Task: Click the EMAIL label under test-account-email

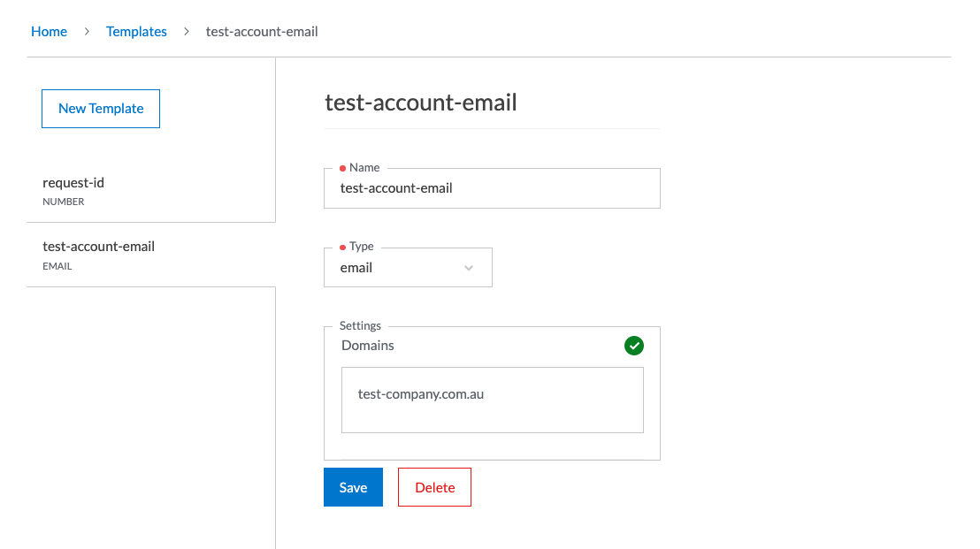Action: click(x=57, y=266)
